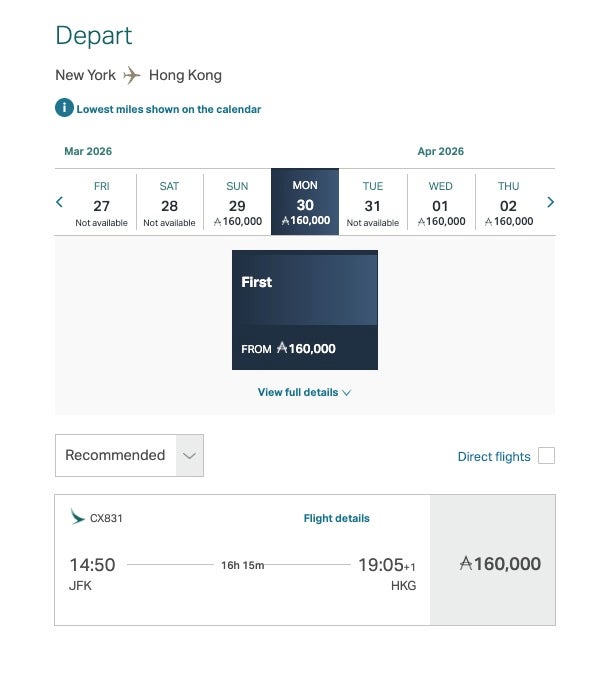Choose the First class fare card

pos(305,310)
